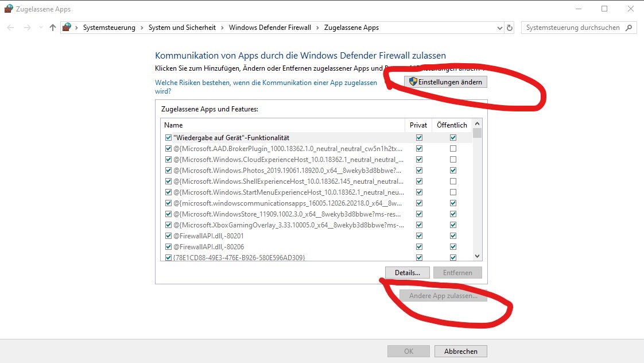
Task: Click the Einstellungen ändern button
Action: [445, 82]
